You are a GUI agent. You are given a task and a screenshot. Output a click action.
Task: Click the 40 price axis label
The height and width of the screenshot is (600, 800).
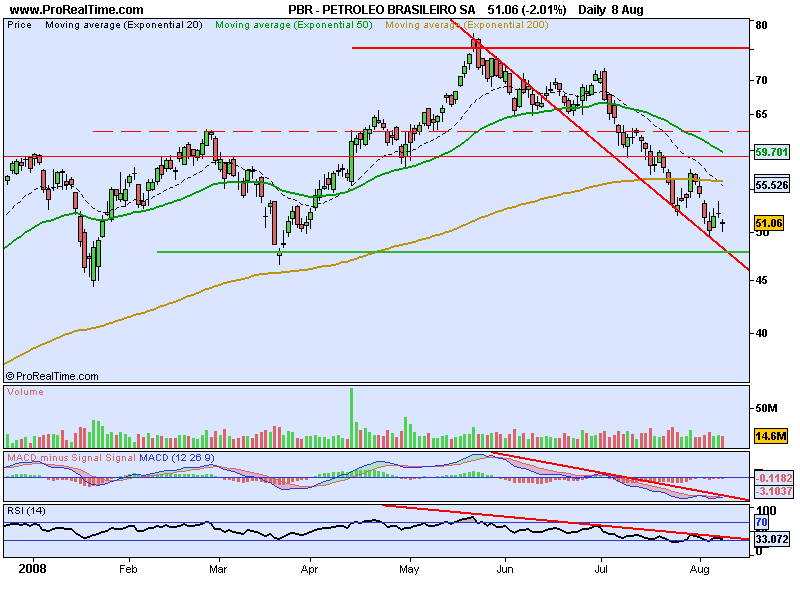point(761,333)
